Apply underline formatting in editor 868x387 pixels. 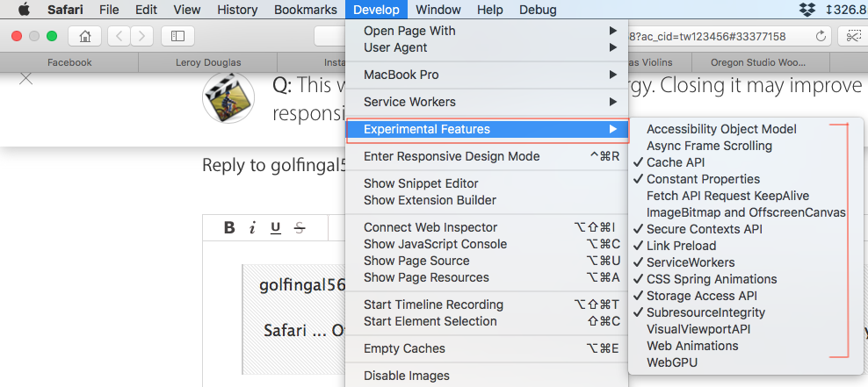pyautogui.click(x=275, y=228)
